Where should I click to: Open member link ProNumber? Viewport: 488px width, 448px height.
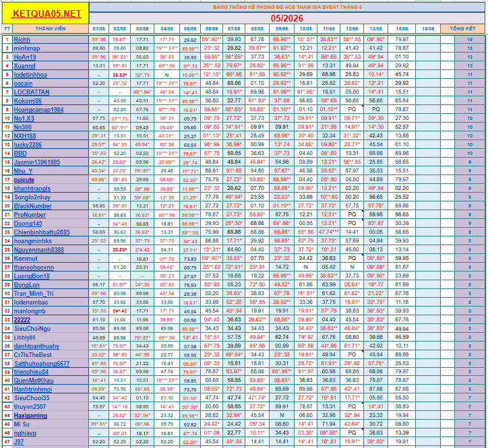point(30,215)
